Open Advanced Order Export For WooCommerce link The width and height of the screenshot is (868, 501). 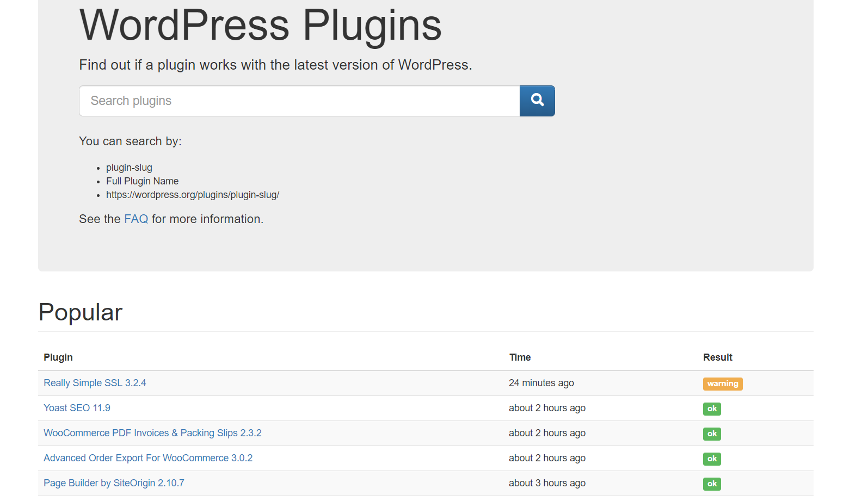click(148, 458)
